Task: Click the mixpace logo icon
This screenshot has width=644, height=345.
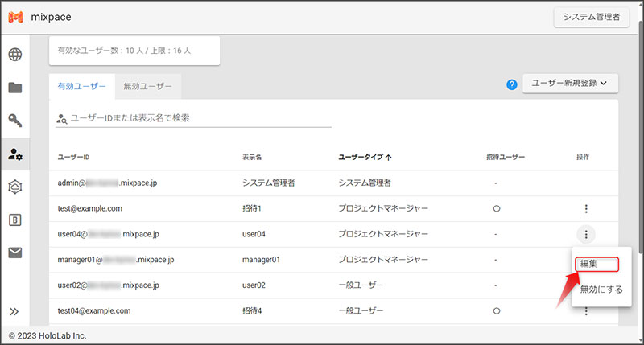Action: pos(14,18)
